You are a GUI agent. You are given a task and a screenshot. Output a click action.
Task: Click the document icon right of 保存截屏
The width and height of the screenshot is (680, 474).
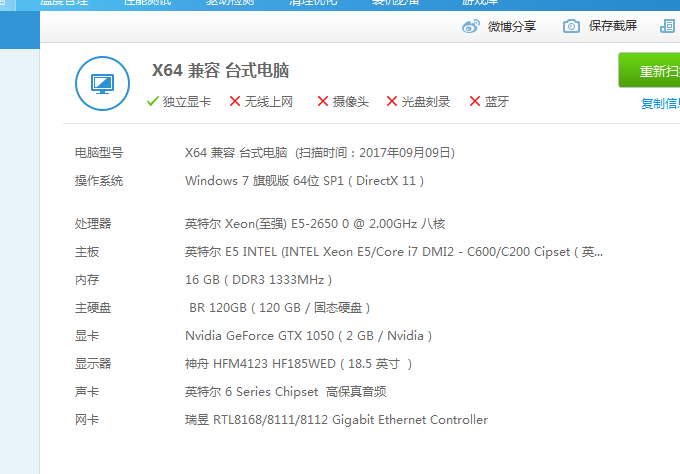pos(667,26)
